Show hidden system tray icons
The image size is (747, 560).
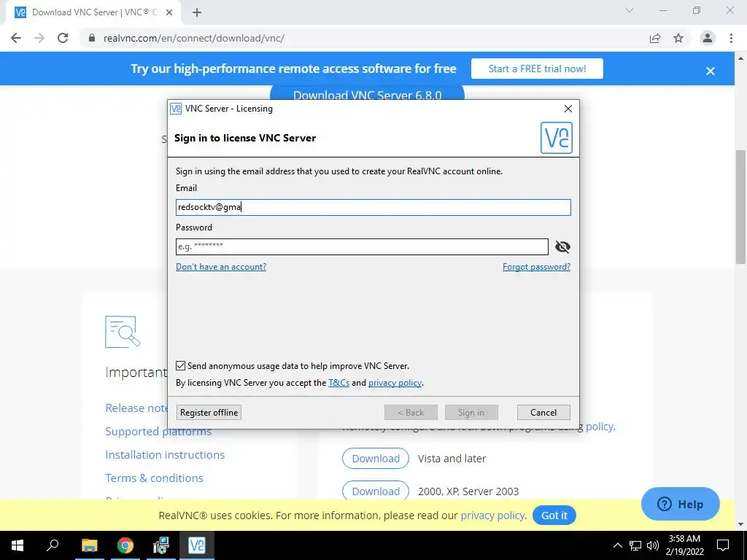point(617,545)
